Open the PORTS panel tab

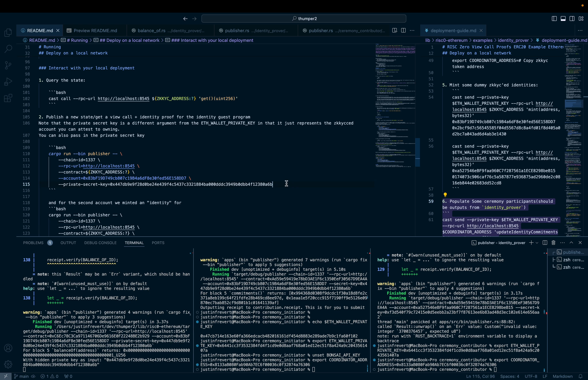pos(158,243)
